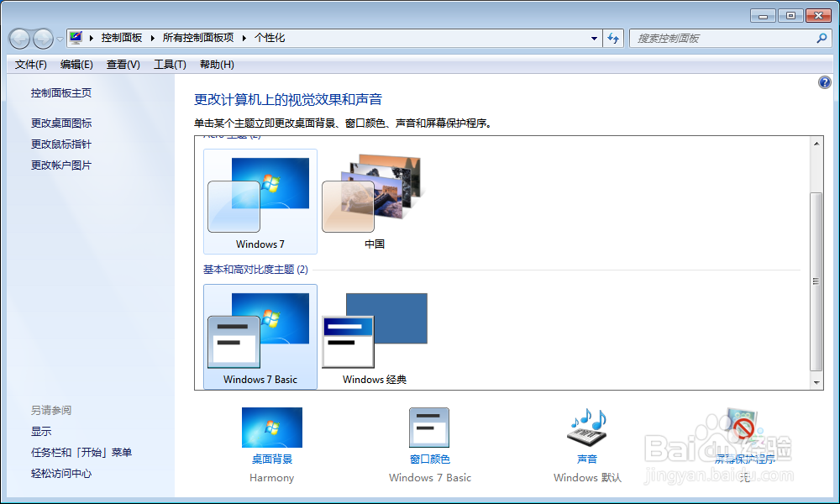Click the 个性化 breadcrumb
Screen dimensions: 840x504
point(270,38)
